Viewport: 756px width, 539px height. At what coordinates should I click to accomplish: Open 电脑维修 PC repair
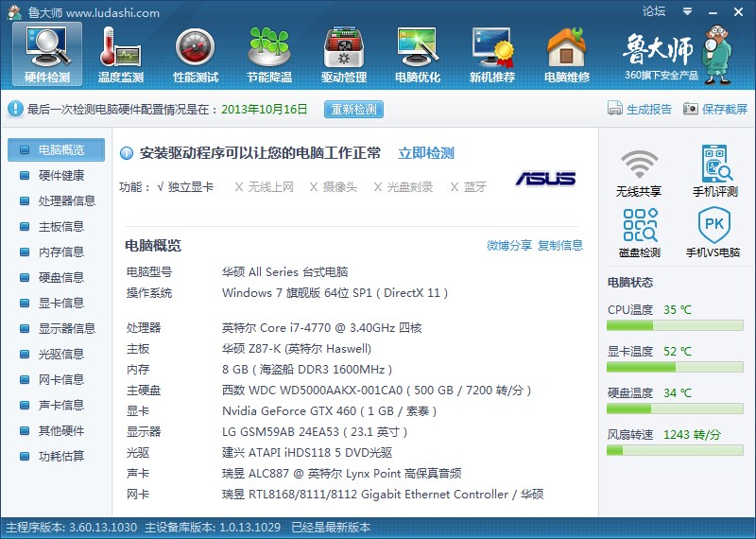tap(566, 54)
